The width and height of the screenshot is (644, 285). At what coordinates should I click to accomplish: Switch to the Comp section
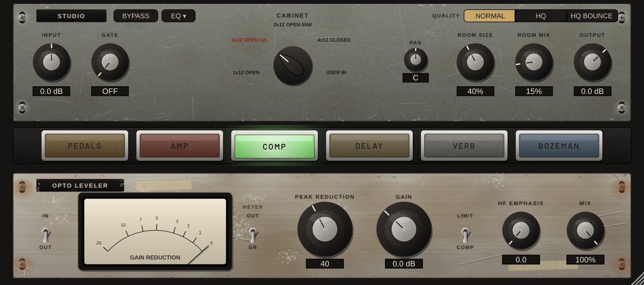(x=275, y=146)
